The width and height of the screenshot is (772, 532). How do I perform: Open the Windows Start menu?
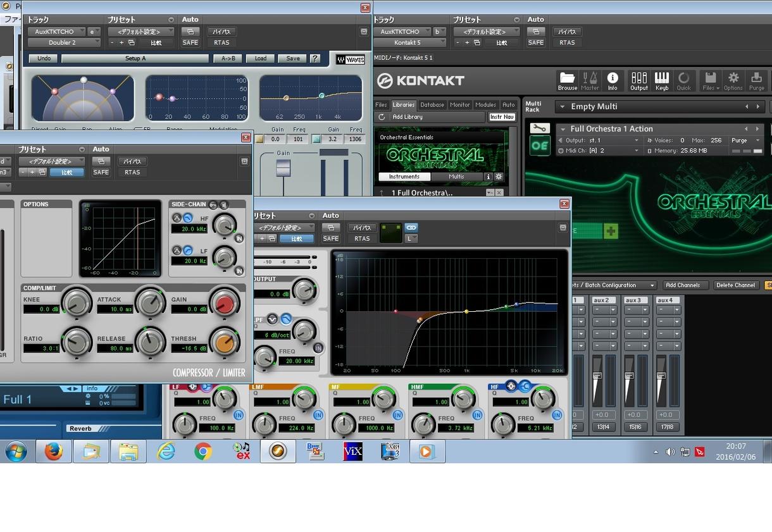[15, 452]
